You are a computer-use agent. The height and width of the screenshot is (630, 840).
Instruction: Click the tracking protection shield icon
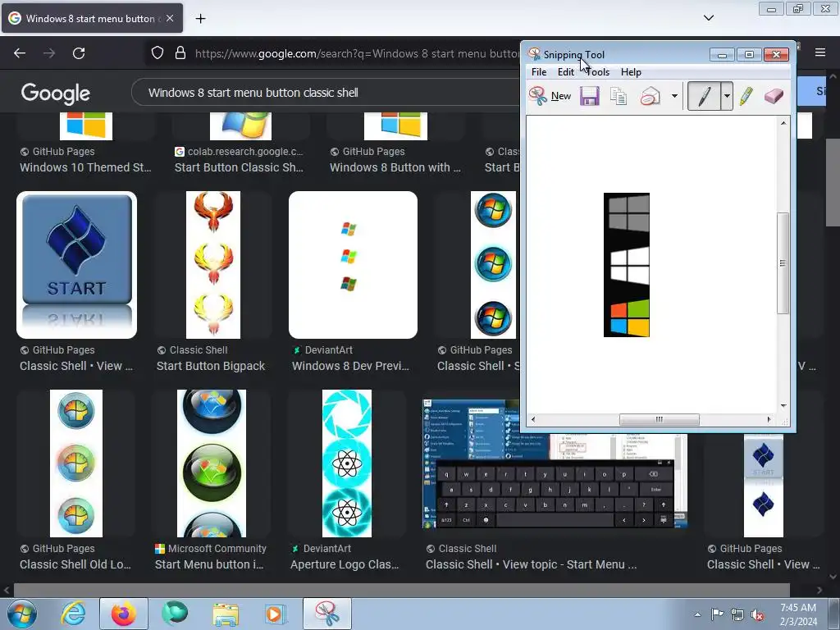(157, 52)
